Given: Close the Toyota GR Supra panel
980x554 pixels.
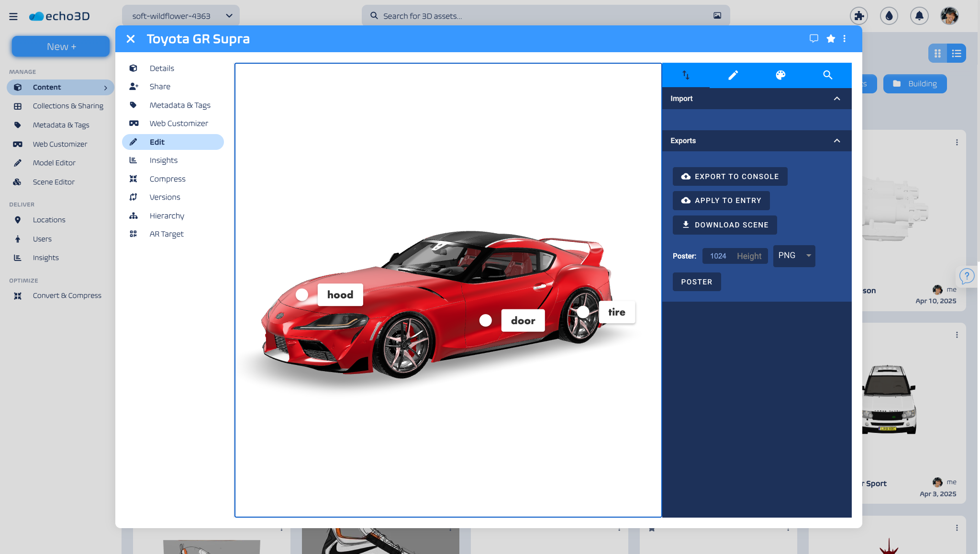Looking at the screenshot, I should (131, 39).
